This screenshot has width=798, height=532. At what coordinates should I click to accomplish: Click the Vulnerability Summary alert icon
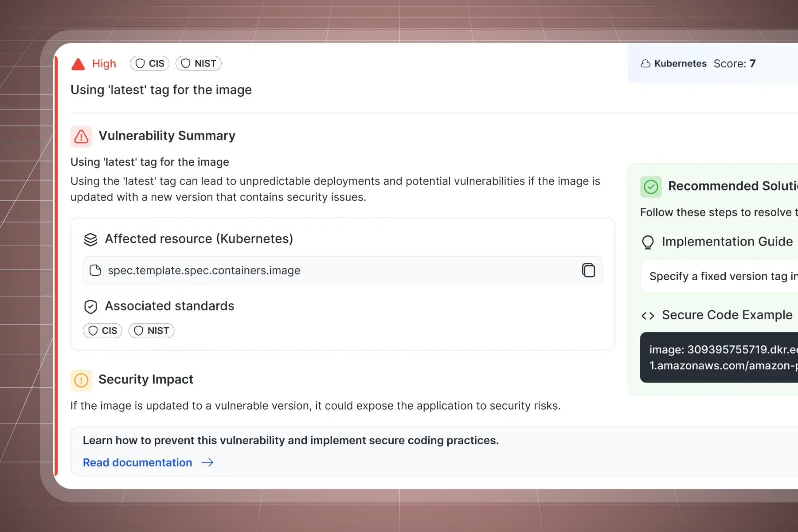click(81, 137)
